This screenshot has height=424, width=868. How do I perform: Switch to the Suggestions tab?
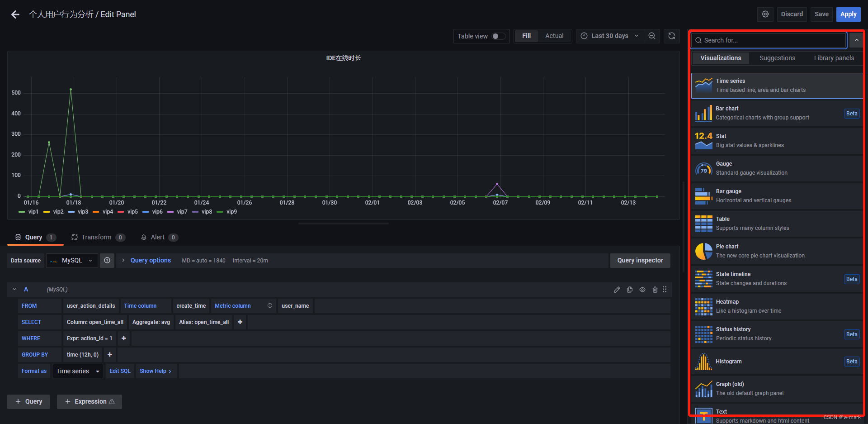coord(777,58)
